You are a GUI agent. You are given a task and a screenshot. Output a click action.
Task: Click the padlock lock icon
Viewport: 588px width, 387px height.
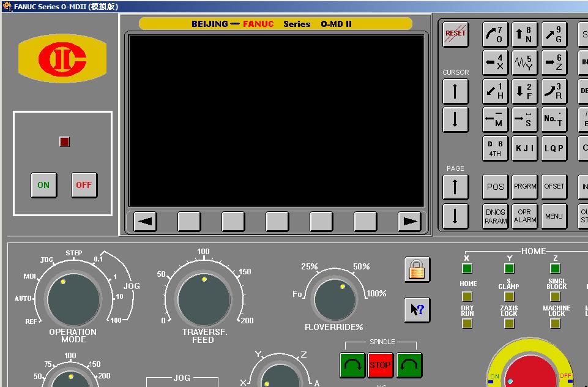[x=417, y=269]
